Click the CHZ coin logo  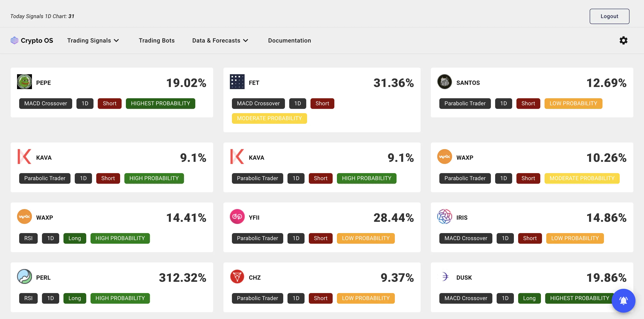[237, 276]
